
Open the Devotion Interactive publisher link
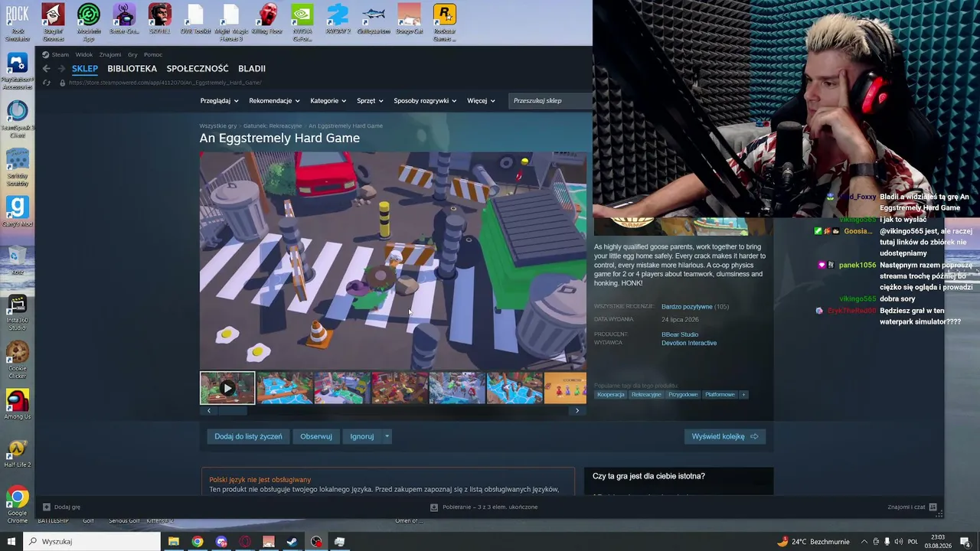click(689, 343)
